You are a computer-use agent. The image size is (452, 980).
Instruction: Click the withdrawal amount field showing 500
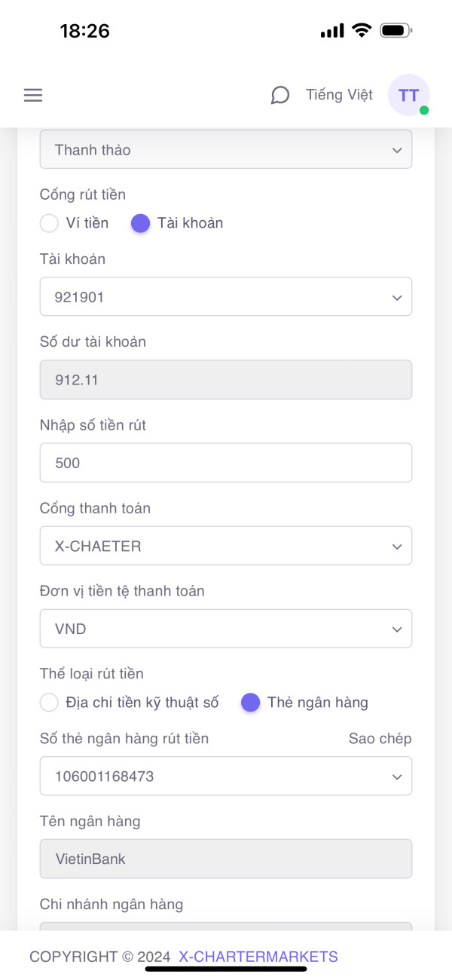(x=226, y=463)
